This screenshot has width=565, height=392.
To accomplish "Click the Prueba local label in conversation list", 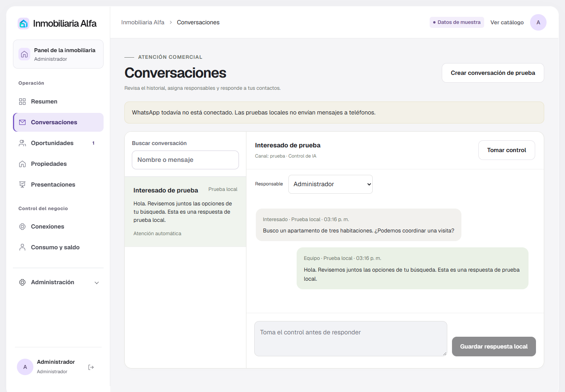I will pos(223,189).
